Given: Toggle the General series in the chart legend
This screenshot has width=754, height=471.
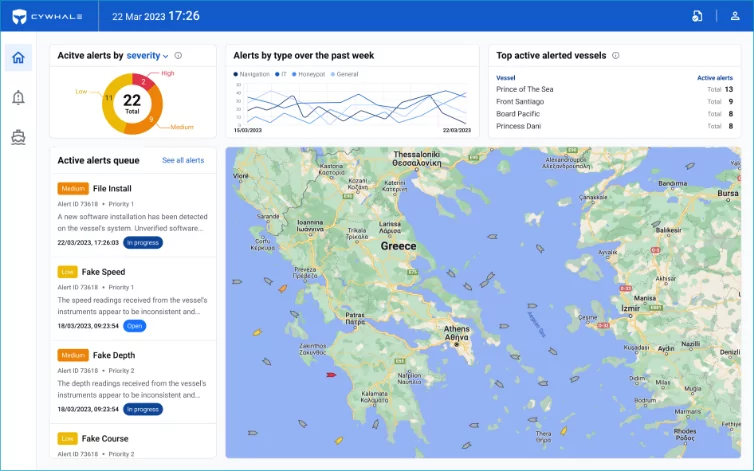Looking at the screenshot, I should pos(345,74).
